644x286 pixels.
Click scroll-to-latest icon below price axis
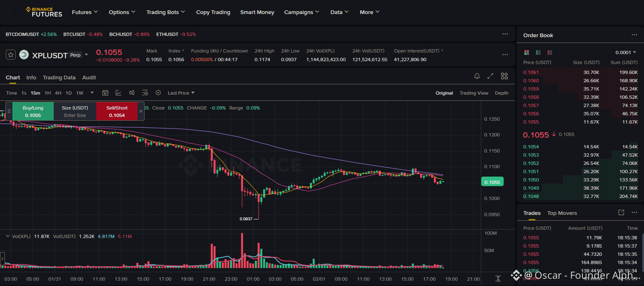click(x=499, y=279)
